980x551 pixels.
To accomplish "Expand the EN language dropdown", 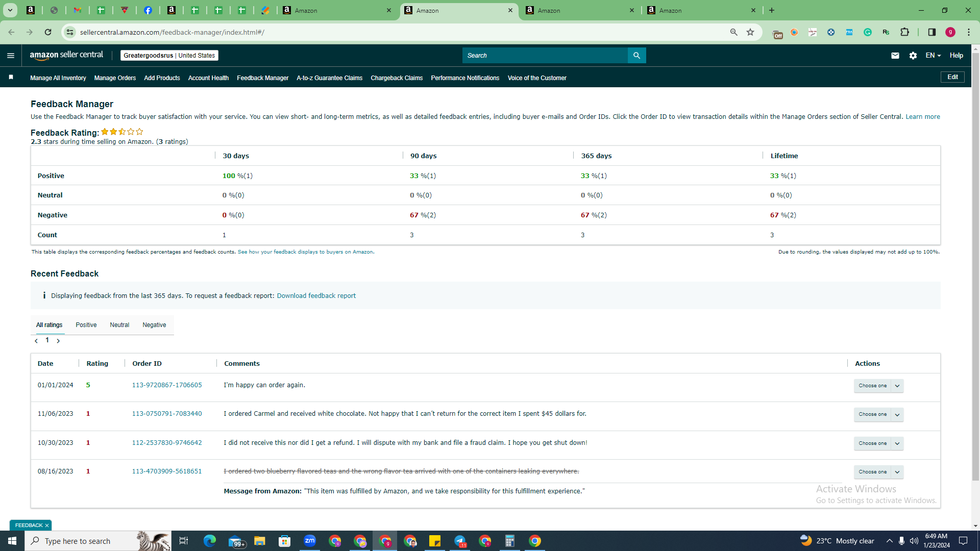I will 933,56.
